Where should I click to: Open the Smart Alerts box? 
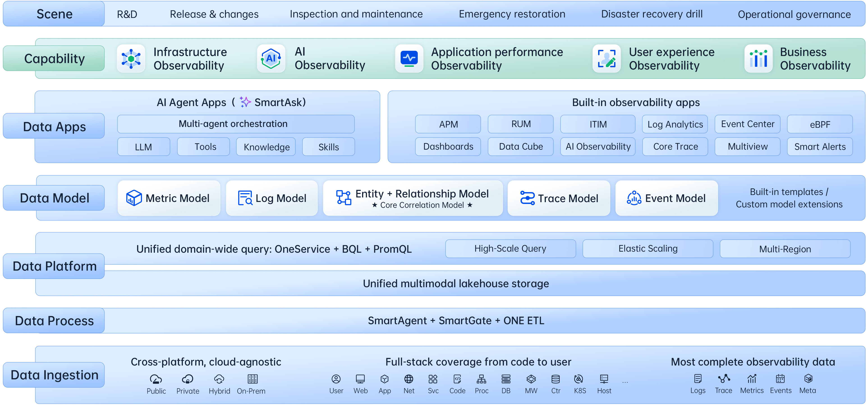pos(820,147)
